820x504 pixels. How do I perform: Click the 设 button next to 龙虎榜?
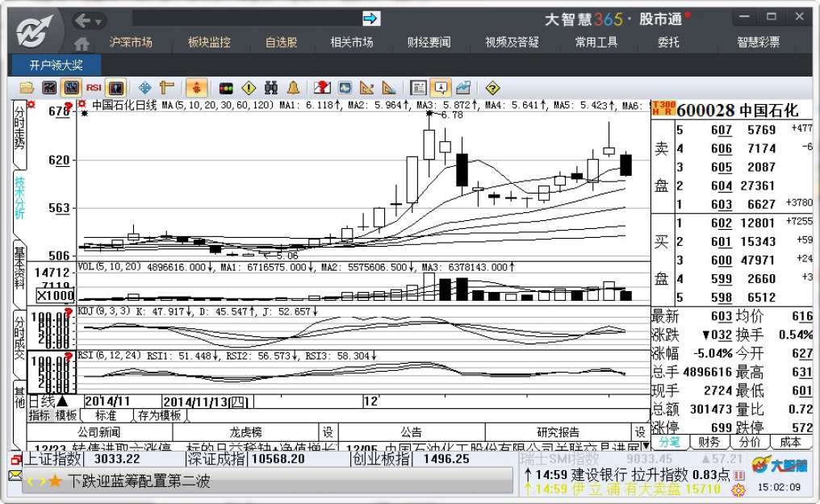[x=328, y=432]
